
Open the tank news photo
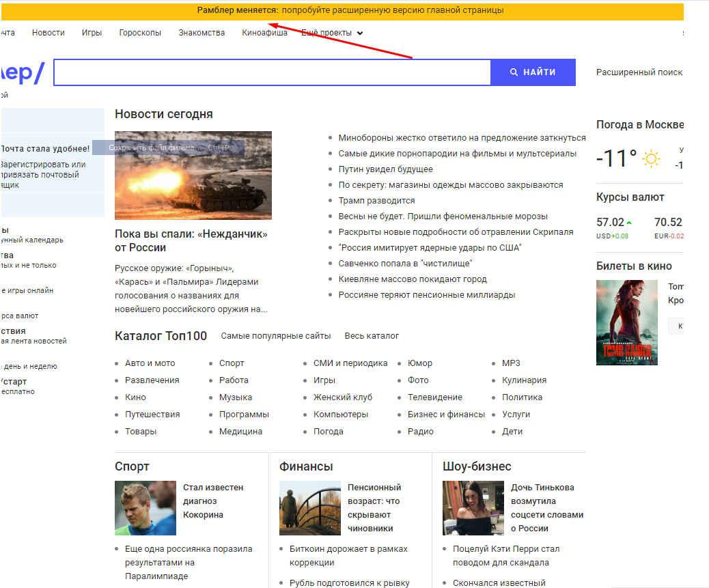193,176
